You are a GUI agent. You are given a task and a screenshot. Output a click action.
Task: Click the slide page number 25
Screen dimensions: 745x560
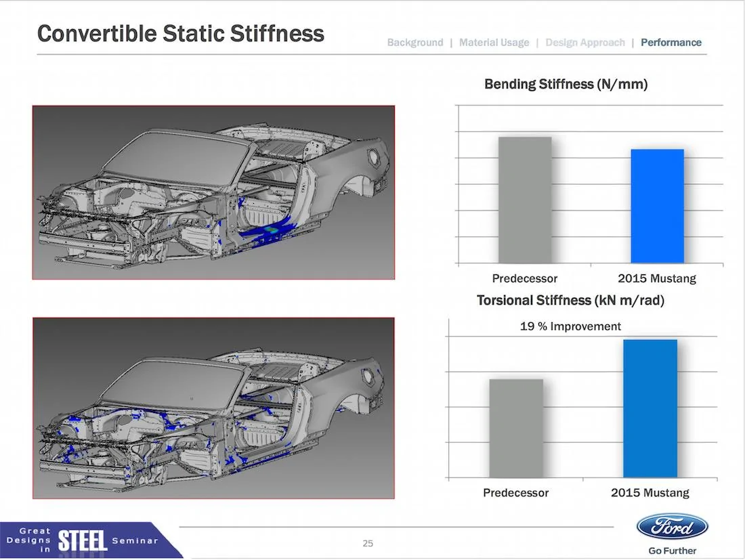coord(368,543)
